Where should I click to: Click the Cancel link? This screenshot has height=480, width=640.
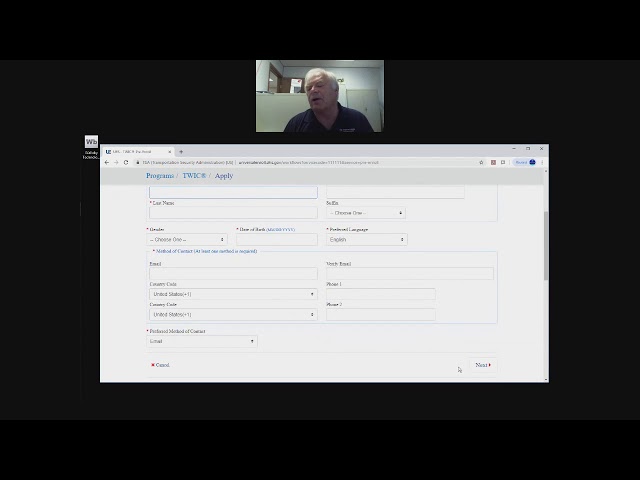pyautogui.click(x=160, y=365)
